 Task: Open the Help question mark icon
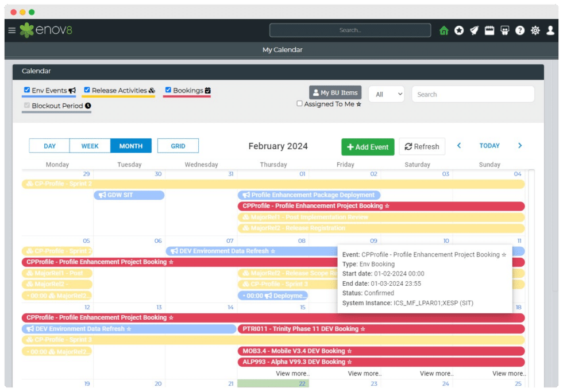[x=520, y=30]
